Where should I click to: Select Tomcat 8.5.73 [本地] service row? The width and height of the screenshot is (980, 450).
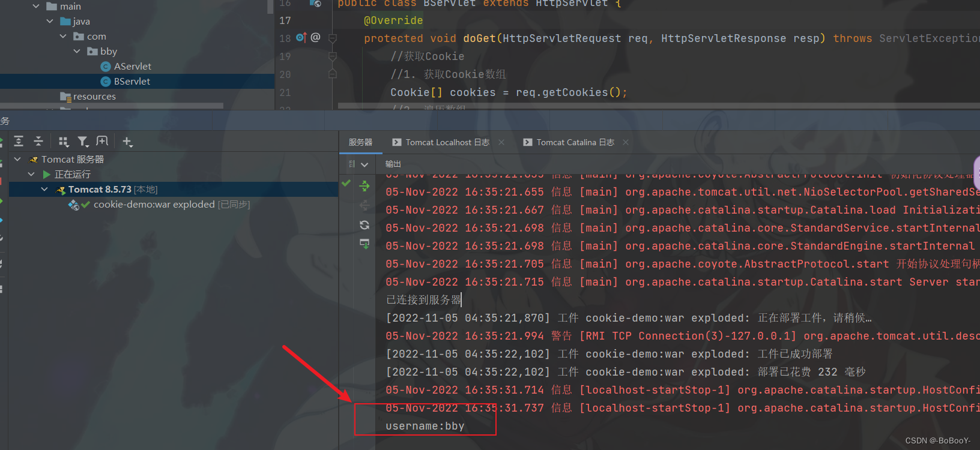174,190
